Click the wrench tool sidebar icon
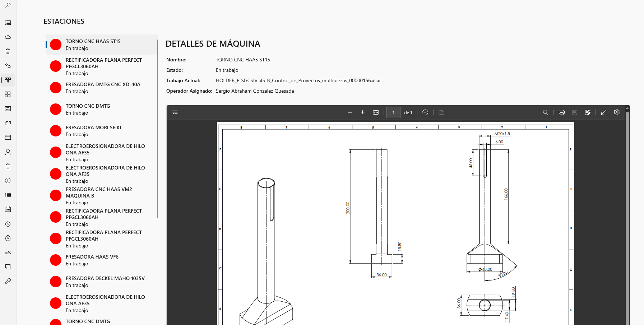Screen dimensions: 644x325 tap(8, 281)
